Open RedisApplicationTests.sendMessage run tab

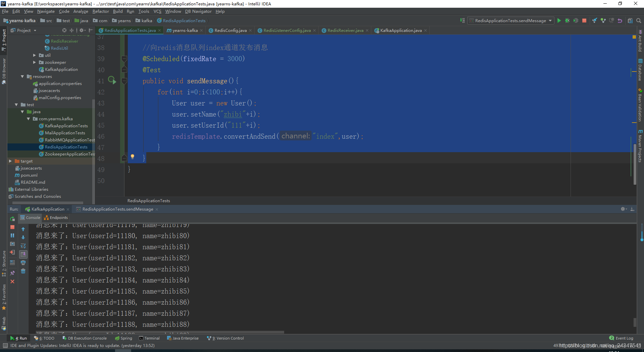pos(117,209)
